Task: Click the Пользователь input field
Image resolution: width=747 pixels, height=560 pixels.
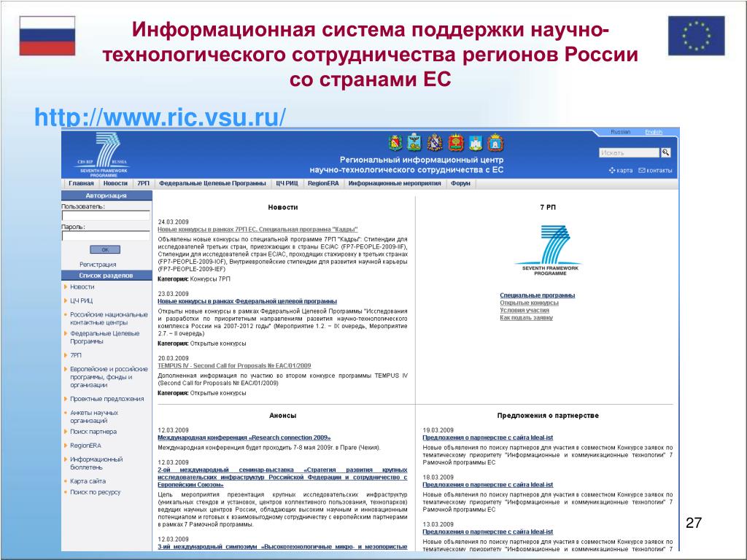Action: click(106, 216)
